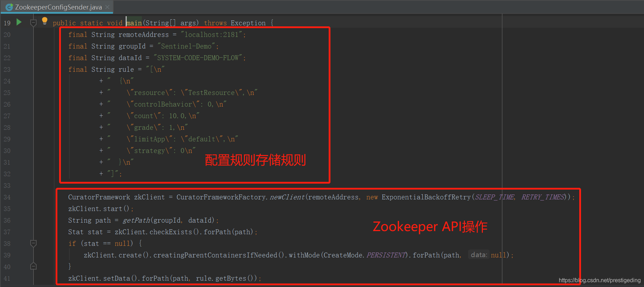
Task: Click the setData() call on line 41
Action: (x=121, y=278)
